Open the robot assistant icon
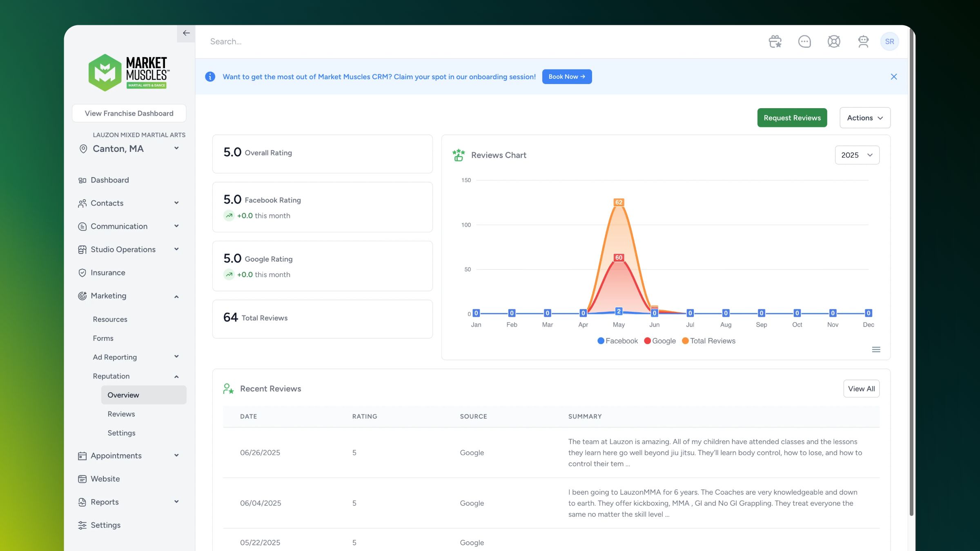 863,42
